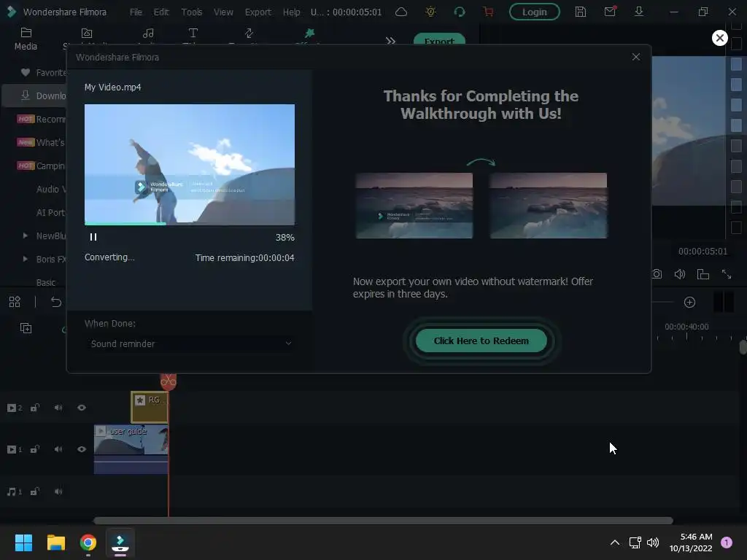
Task: Click the red playhead scissors marker
Action: pyautogui.click(x=169, y=381)
